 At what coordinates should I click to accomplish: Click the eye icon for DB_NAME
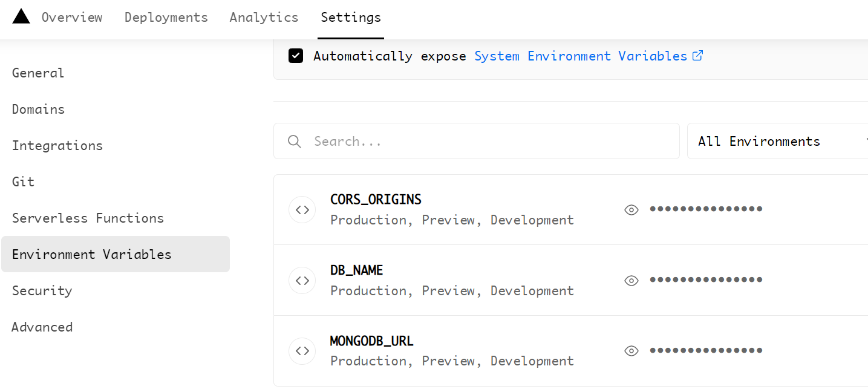point(631,280)
